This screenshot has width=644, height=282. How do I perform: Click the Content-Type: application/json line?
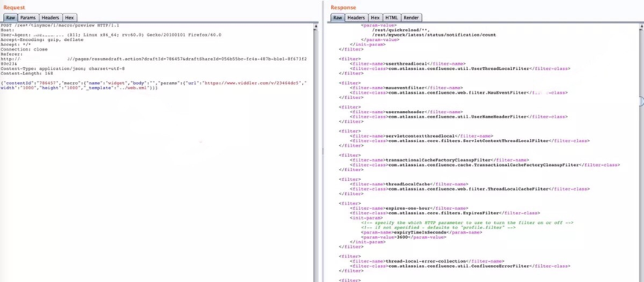click(x=63, y=69)
